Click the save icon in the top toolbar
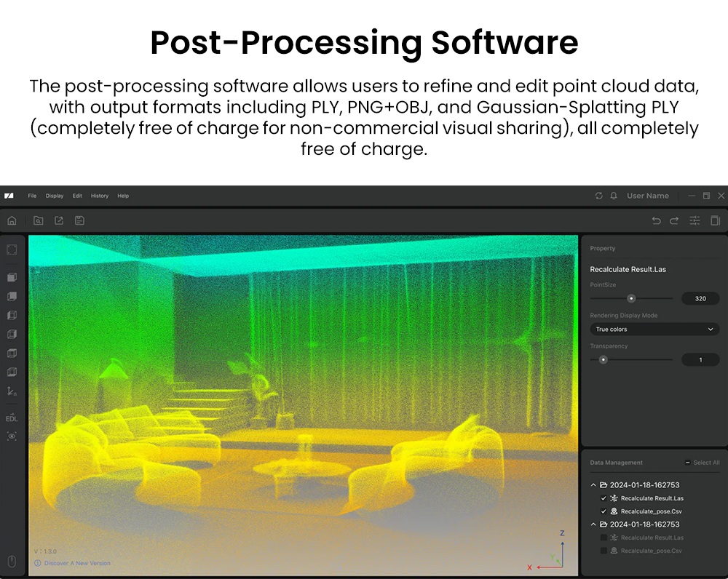This screenshot has width=728, height=579. tap(79, 220)
